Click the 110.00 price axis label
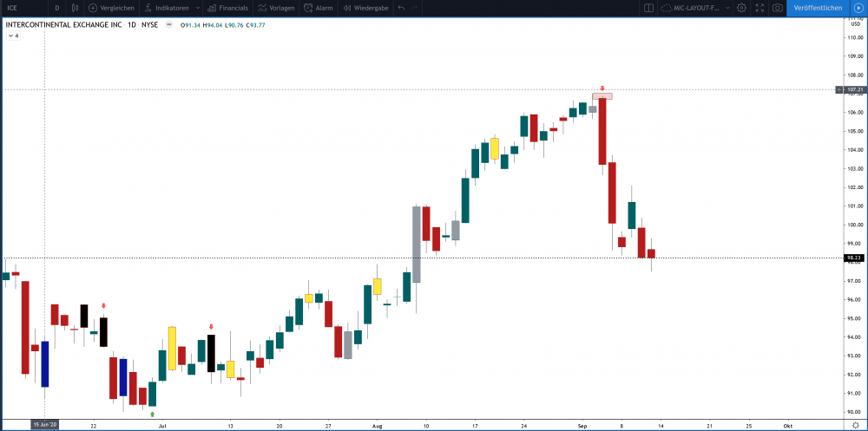Screen dimensions: 868x431 [x=855, y=37]
